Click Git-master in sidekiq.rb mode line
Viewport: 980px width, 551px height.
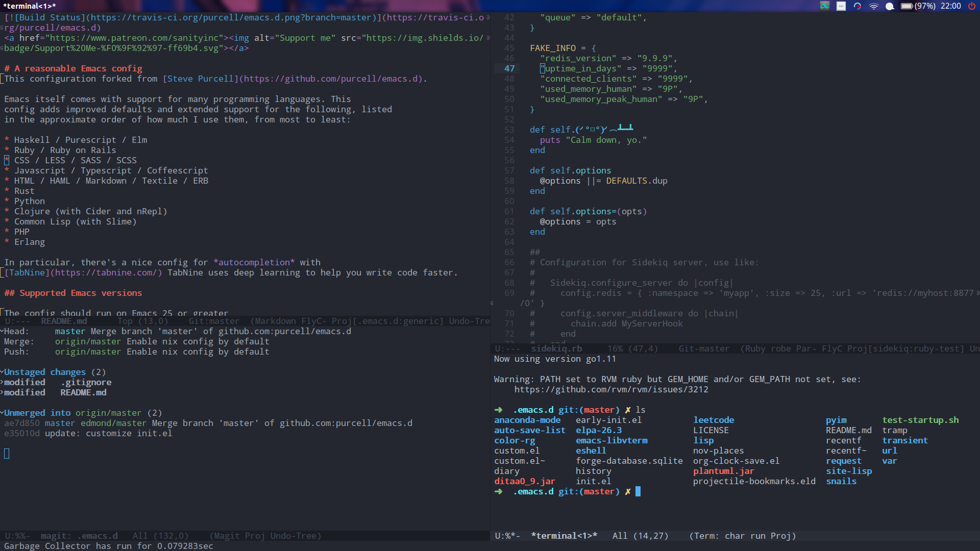(704, 348)
